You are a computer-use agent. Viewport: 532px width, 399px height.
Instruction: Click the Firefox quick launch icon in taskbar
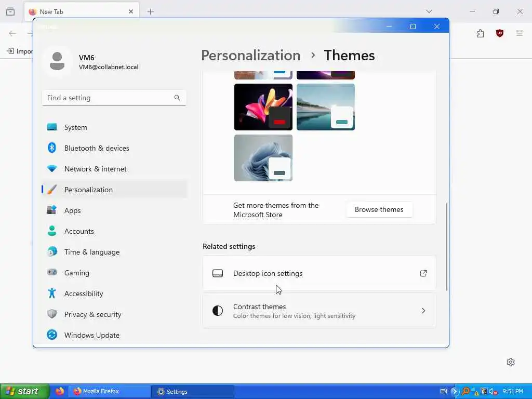pos(60,391)
